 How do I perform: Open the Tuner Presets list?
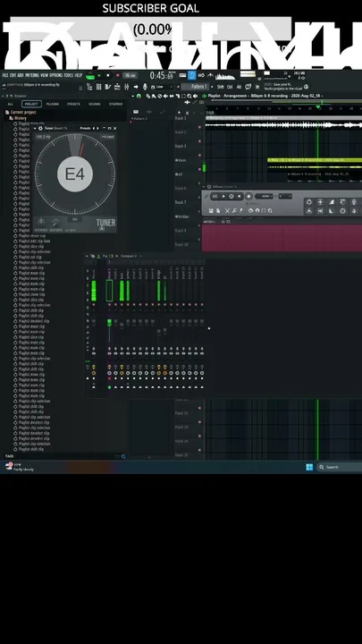pyautogui.click(x=86, y=128)
